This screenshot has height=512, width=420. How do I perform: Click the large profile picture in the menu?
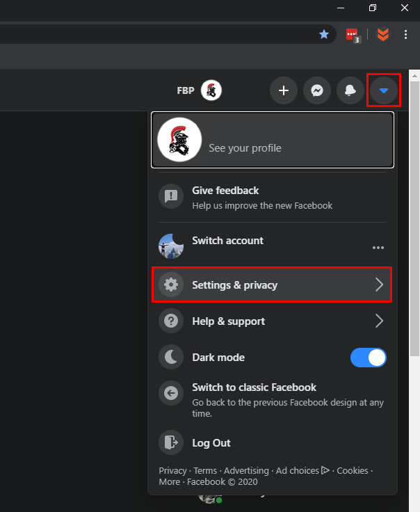[x=179, y=140]
